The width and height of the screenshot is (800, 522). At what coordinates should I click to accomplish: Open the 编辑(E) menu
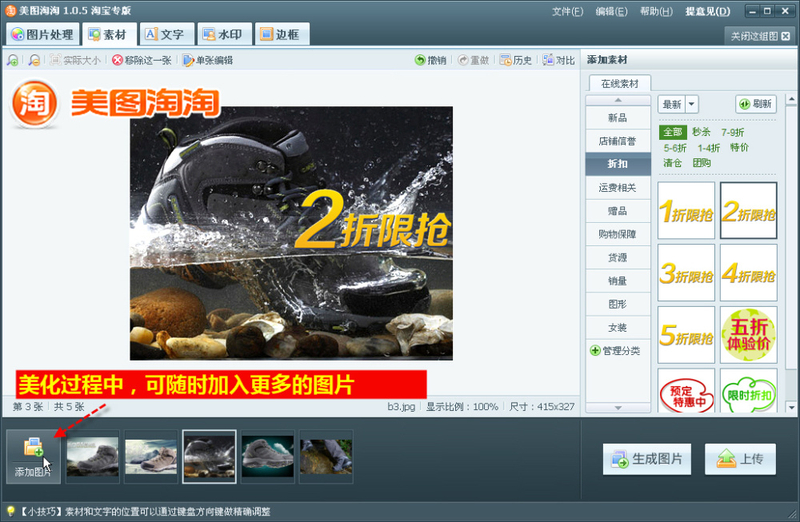point(611,11)
